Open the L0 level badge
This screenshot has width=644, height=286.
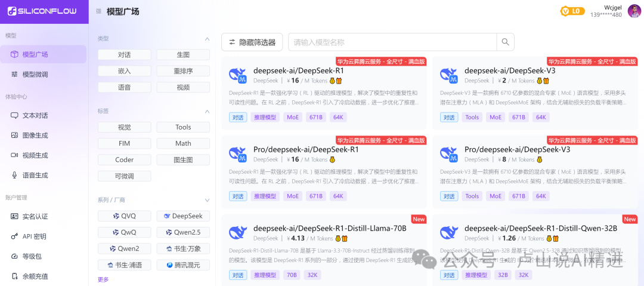coord(572,11)
